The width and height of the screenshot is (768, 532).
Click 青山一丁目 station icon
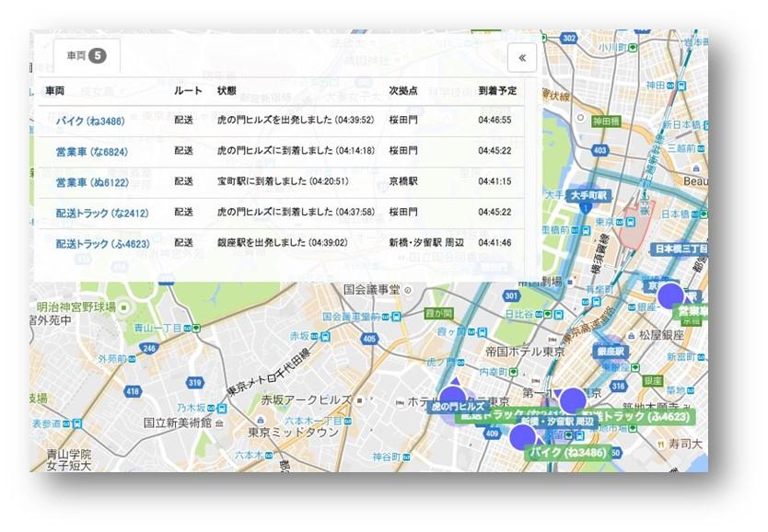click(196, 328)
